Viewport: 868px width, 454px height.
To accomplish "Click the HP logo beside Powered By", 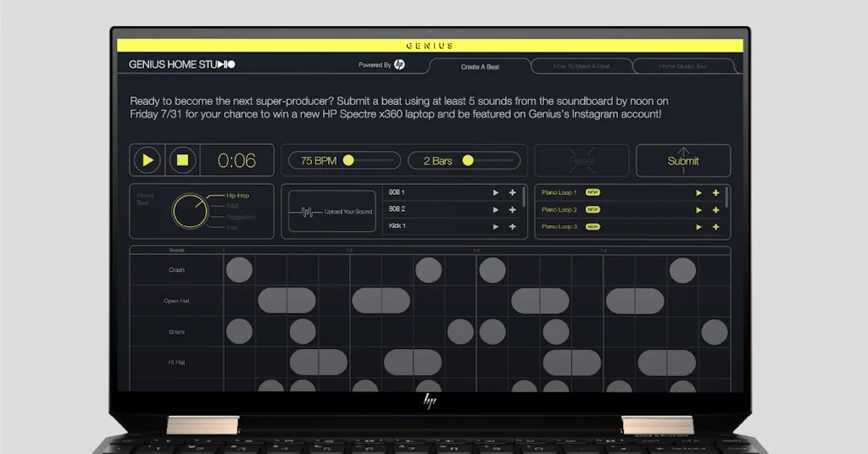I will pyautogui.click(x=400, y=64).
